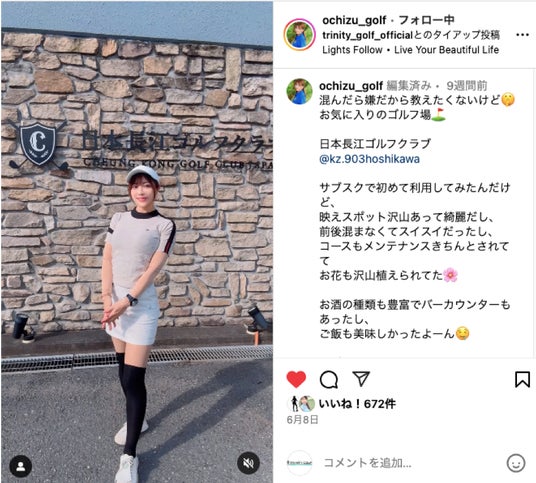Open ochizu_golf username in post header

click(354, 21)
